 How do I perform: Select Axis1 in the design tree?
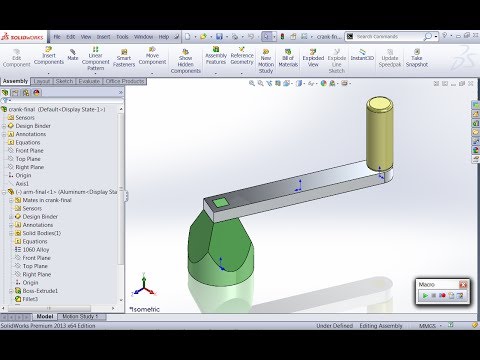[22, 184]
